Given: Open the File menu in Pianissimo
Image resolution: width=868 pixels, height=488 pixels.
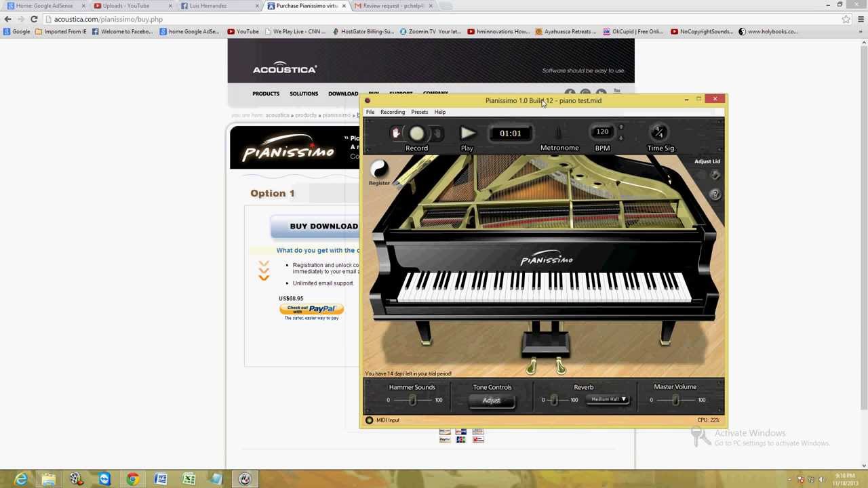Looking at the screenshot, I should click(x=370, y=112).
